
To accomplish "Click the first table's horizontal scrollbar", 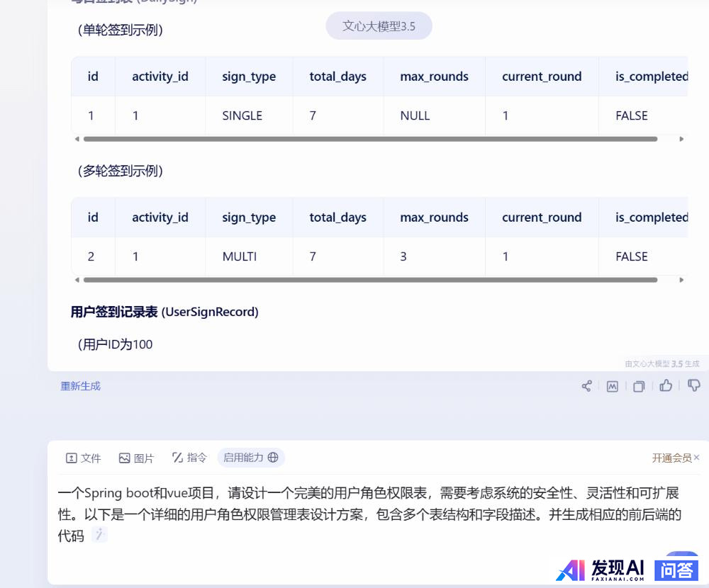I will tap(370, 139).
